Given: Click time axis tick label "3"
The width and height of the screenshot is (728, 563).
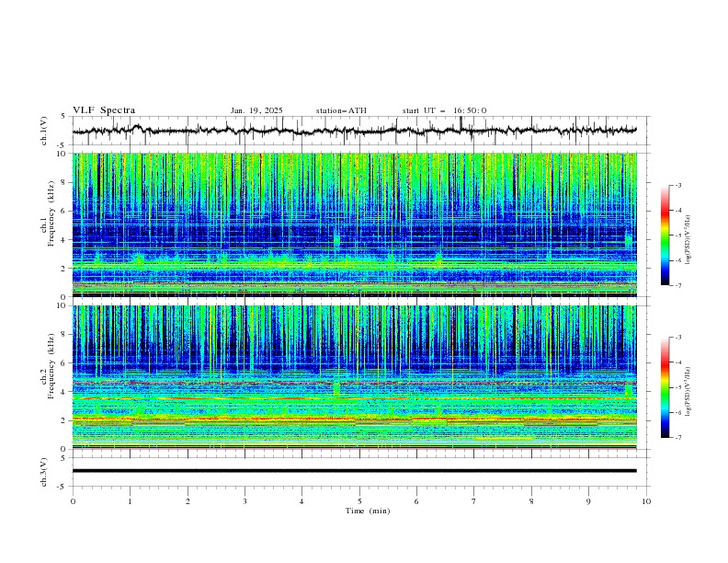Looking at the screenshot, I should pos(245,501).
